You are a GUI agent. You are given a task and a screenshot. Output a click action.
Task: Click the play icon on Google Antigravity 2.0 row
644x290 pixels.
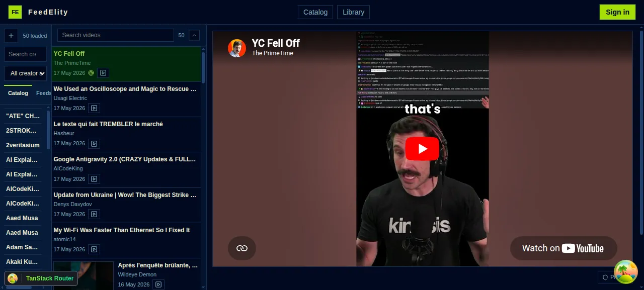(x=94, y=179)
